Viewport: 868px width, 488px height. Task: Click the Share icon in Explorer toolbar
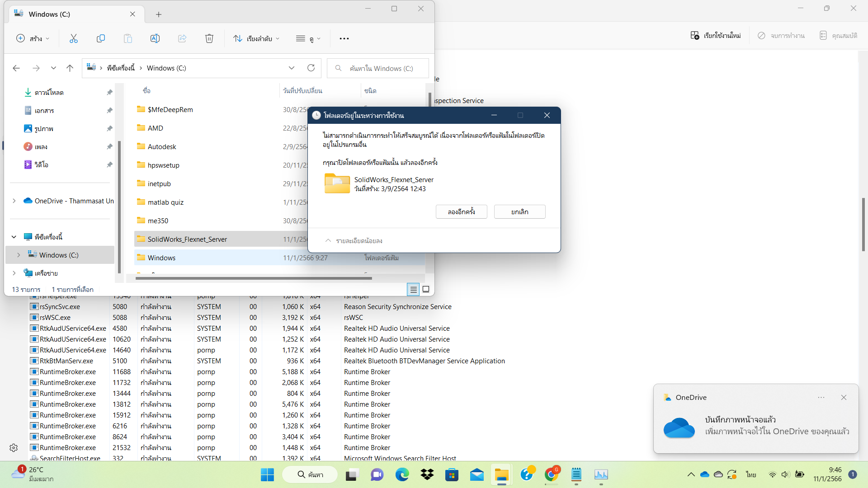pyautogui.click(x=182, y=38)
